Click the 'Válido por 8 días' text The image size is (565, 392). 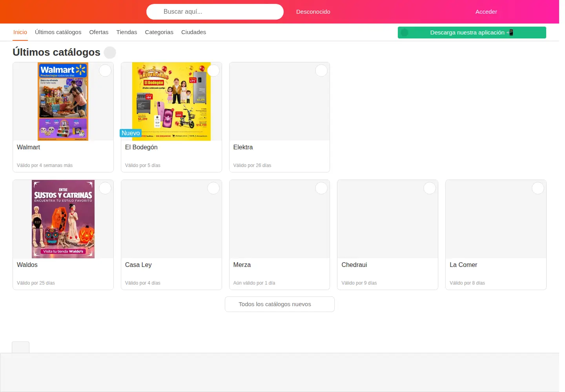pos(467,283)
